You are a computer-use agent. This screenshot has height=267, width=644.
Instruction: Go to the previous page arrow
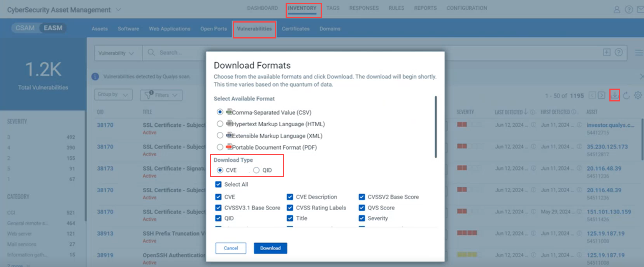[592, 95]
